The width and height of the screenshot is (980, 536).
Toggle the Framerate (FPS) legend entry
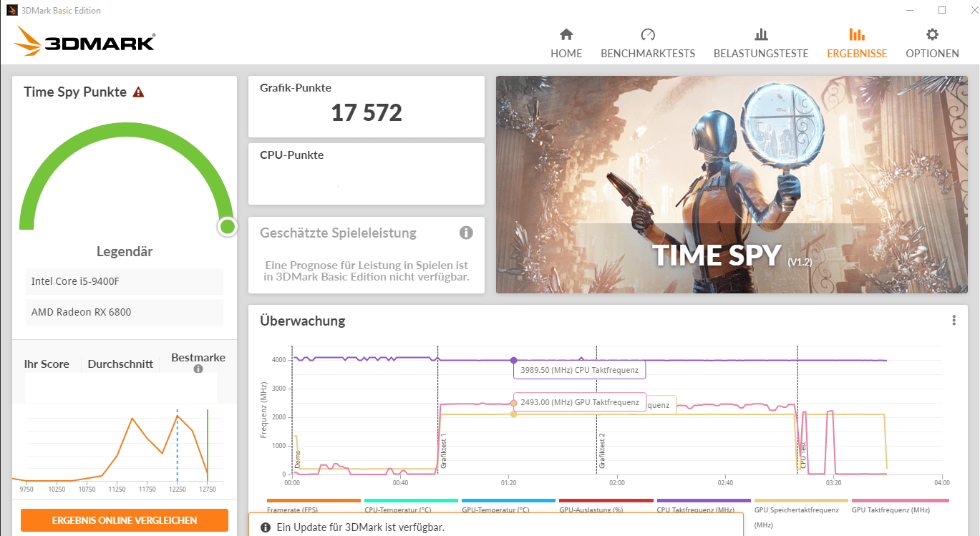[314, 506]
